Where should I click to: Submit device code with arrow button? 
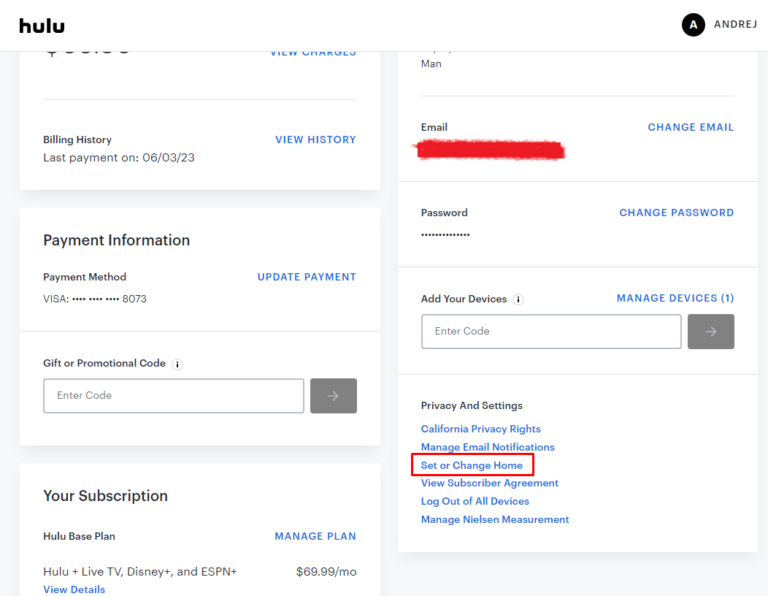(x=711, y=332)
